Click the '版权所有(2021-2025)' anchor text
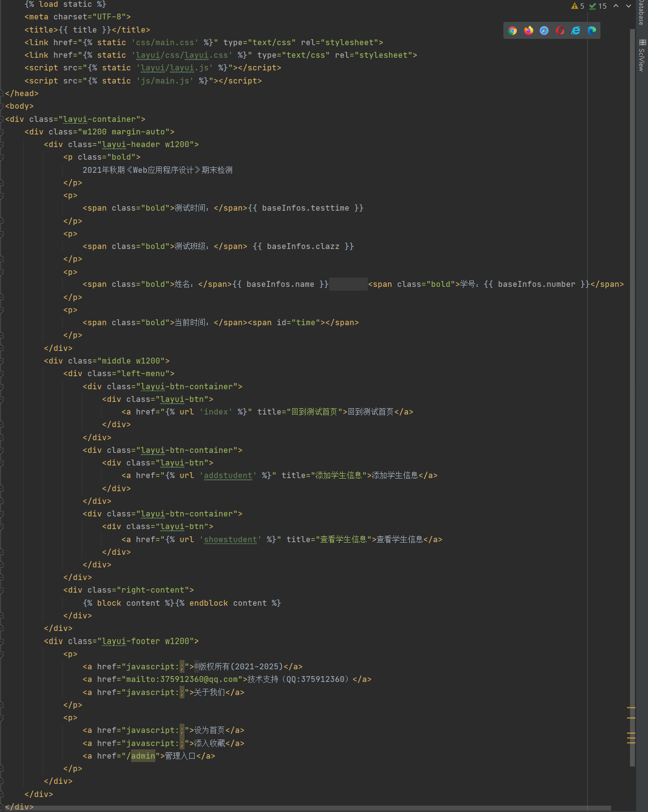 [239, 667]
